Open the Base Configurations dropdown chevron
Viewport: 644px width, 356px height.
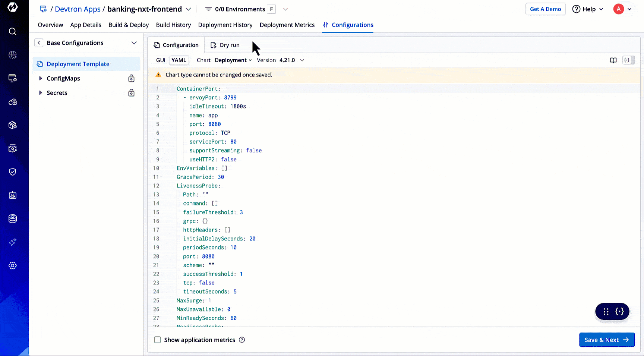point(134,43)
